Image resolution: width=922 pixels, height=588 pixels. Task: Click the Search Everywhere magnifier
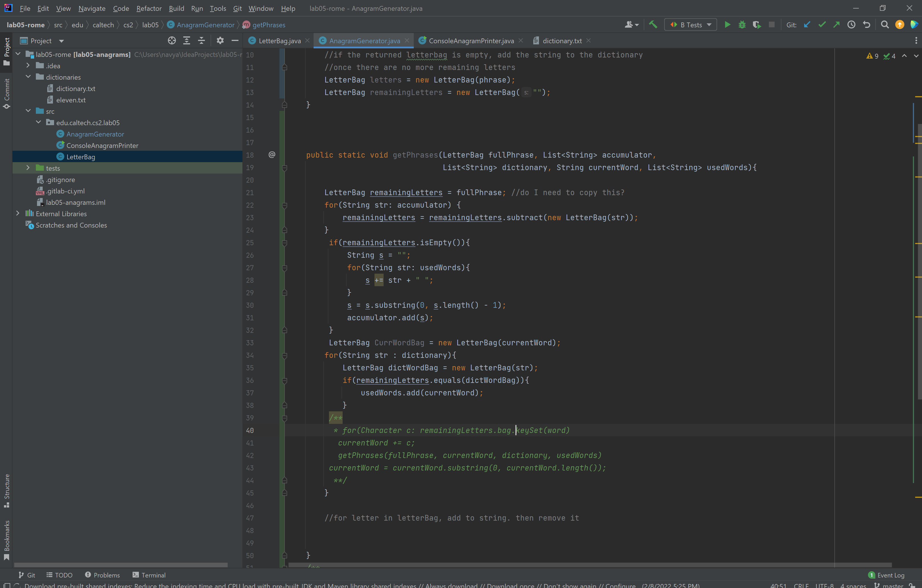pyautogui.click(x=885, y=25)
